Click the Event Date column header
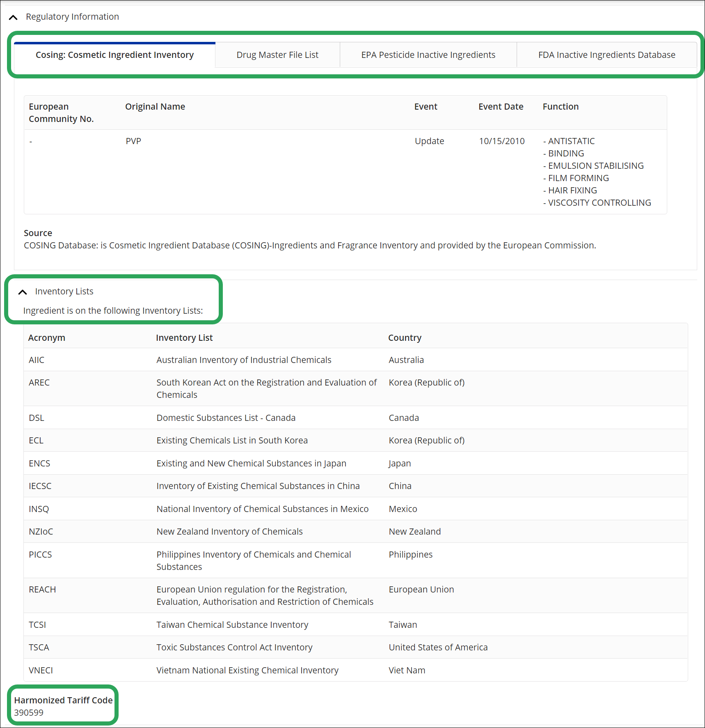 tap(501, 106)
